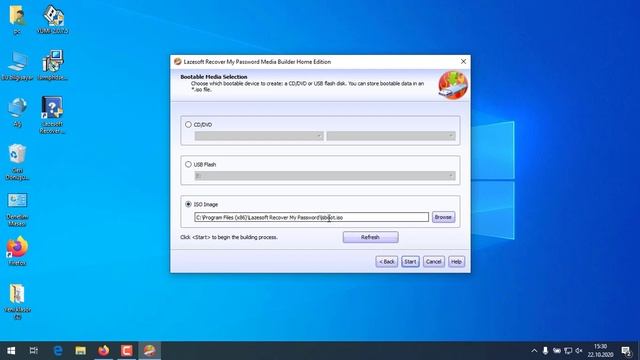Click the Lazesoft taskbar icon
This screenshot has height=360, width=640.
click(150, 351)
